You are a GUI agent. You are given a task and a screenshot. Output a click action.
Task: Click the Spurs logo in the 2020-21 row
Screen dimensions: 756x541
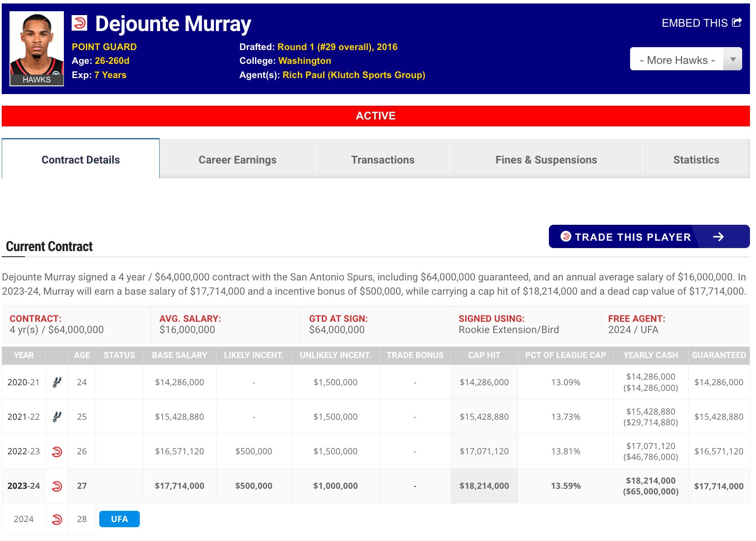click(57, 382)
